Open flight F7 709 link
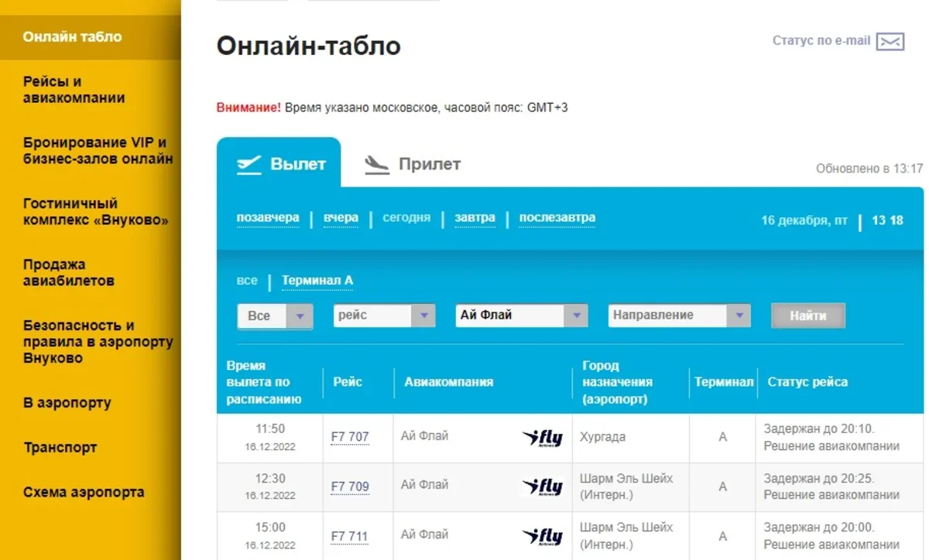929x560 pixels. [x=350, y=487]
